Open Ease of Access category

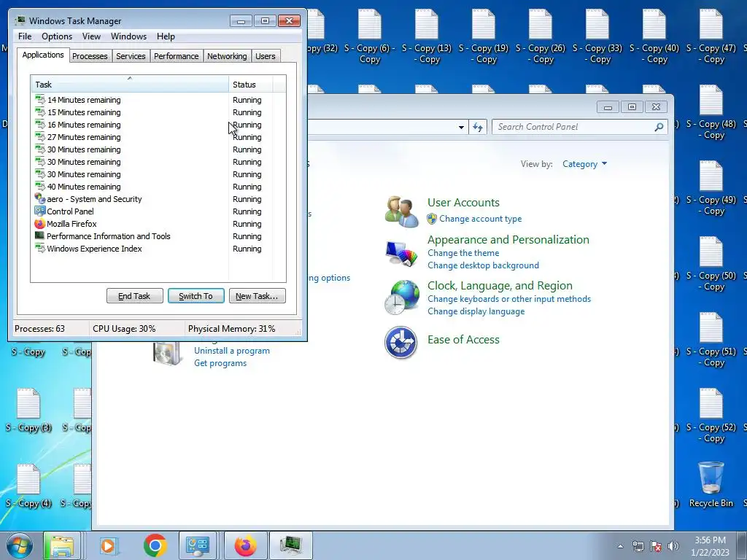[x=463, y=340]
